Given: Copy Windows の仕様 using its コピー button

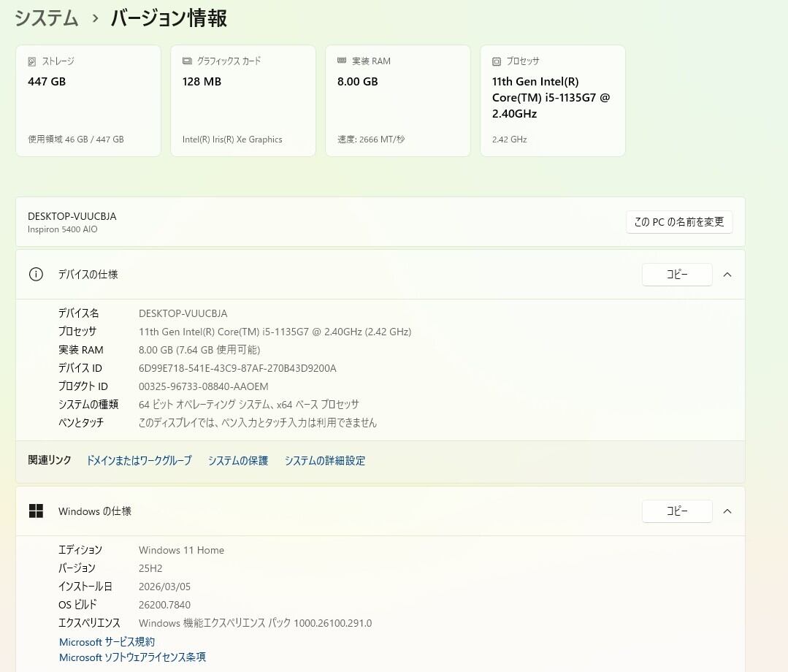Looking at the screenshot, I should click(676, 511).
